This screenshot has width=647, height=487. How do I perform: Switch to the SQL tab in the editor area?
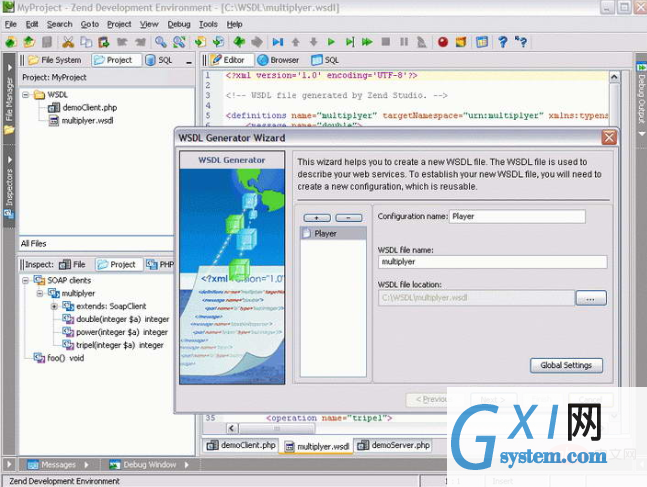coord(325,60)
